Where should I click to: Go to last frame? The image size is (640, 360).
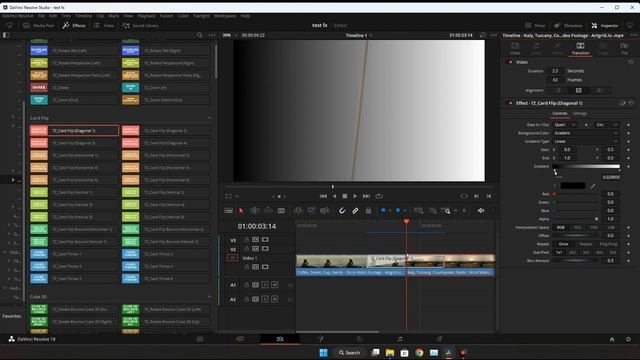tap(366, 196)
